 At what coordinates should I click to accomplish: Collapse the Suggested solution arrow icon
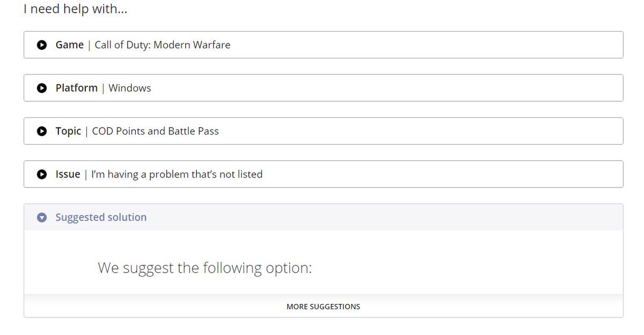coord(42,218)
